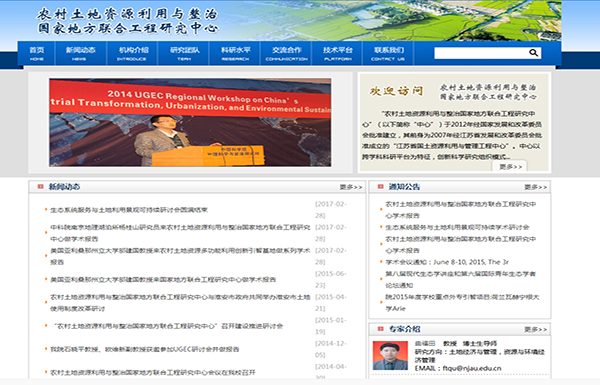Open the expert portrait photo thumbnail
The height and width of the screenshot is (385, 600).
(390, 355)
